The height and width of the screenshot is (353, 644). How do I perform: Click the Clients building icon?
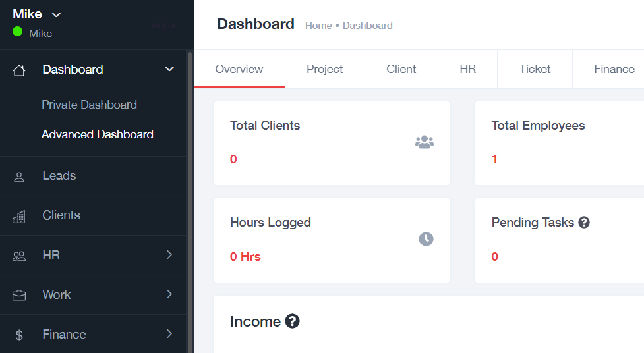[19, 216]
